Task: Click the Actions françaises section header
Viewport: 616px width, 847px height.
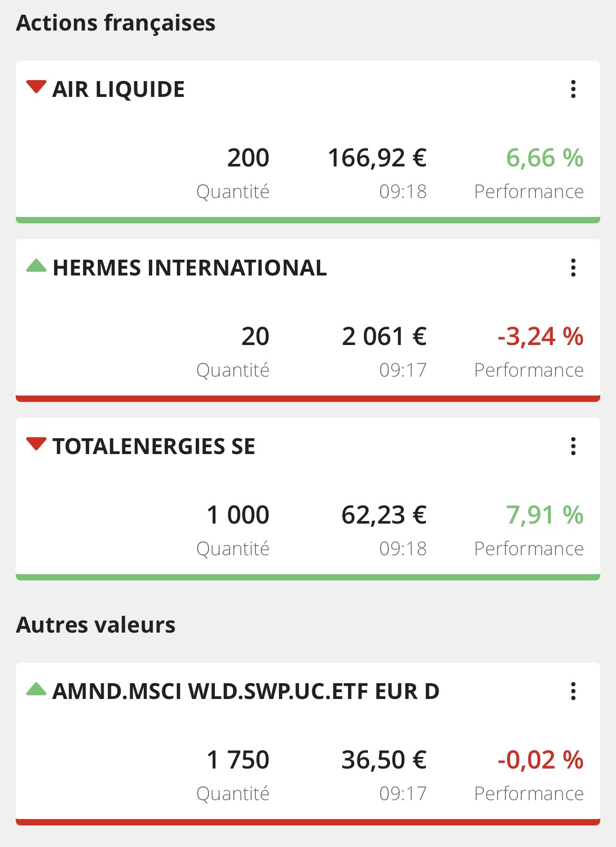Action: pyautogui.click(x=116, y=23)
